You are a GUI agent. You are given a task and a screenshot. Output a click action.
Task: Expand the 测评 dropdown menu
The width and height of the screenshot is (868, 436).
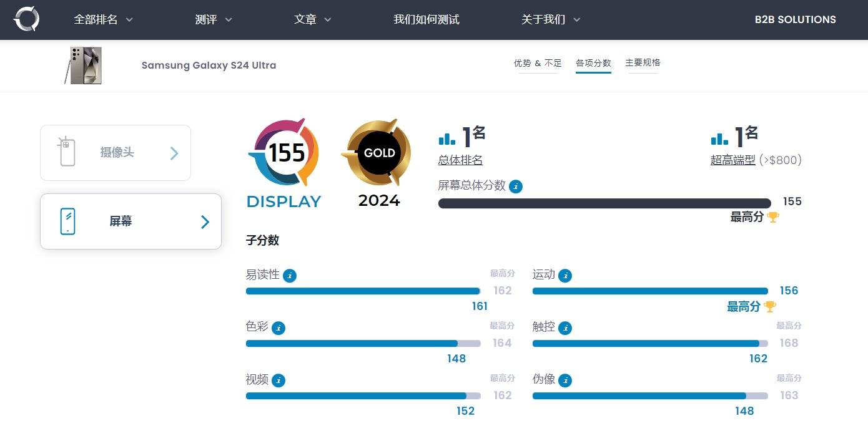click(x=214, y=20)
